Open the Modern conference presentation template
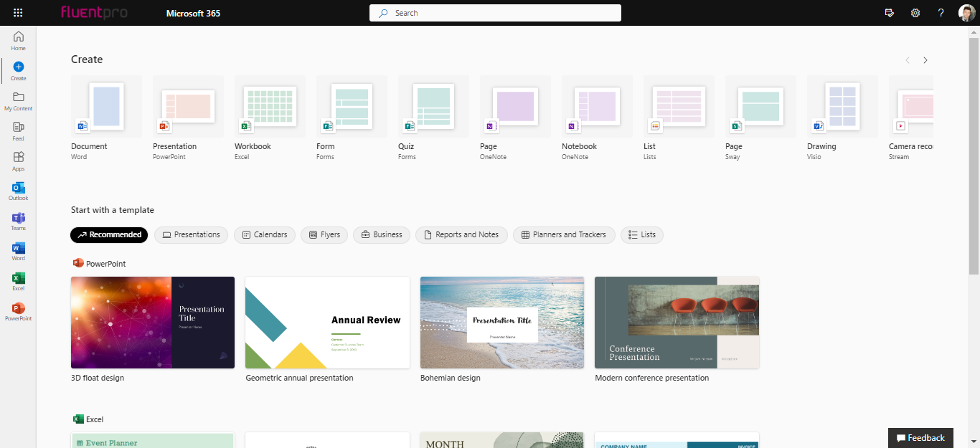The image size is (980, 448). coord(677,323)
